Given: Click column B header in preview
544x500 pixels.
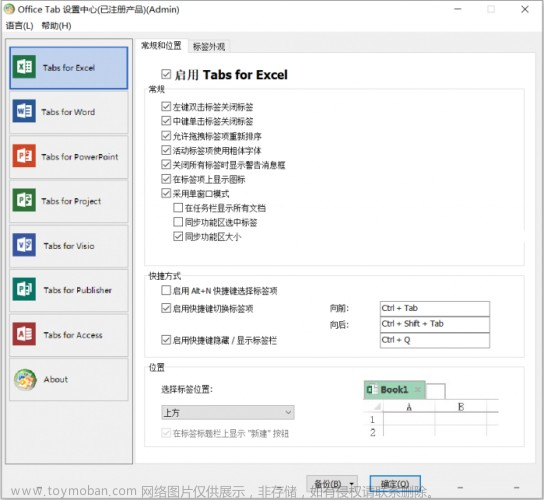Looking at the screenshot, I should pyautogui.click(x=461, y=407).
